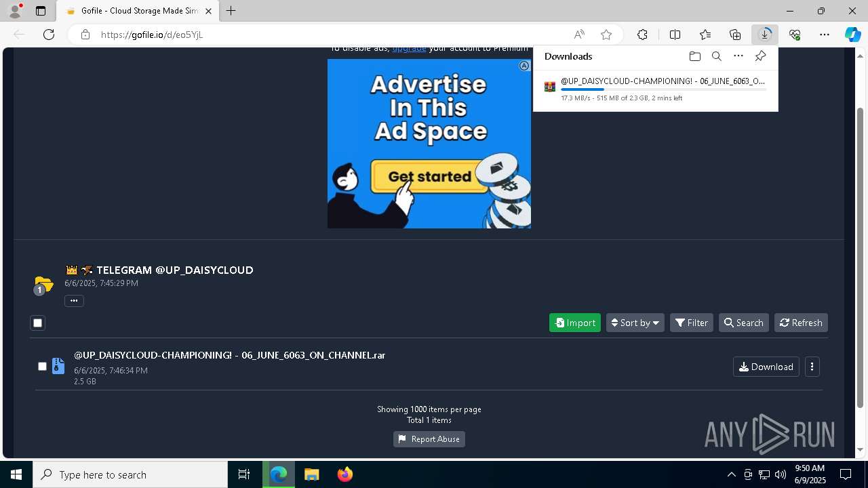View site information lock icon
This screenshot has width=868, height=488.
(x=85, y=35)
